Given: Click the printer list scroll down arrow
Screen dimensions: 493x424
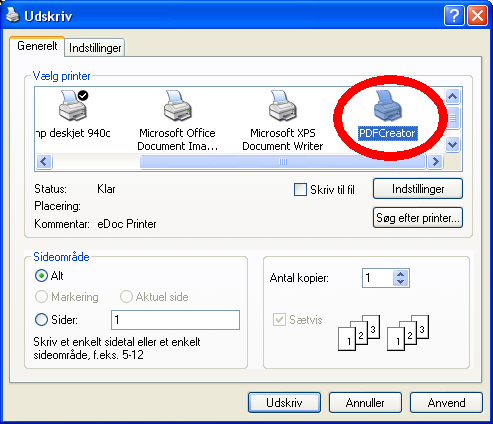Looking at the screenshot, I should (452, 145).
